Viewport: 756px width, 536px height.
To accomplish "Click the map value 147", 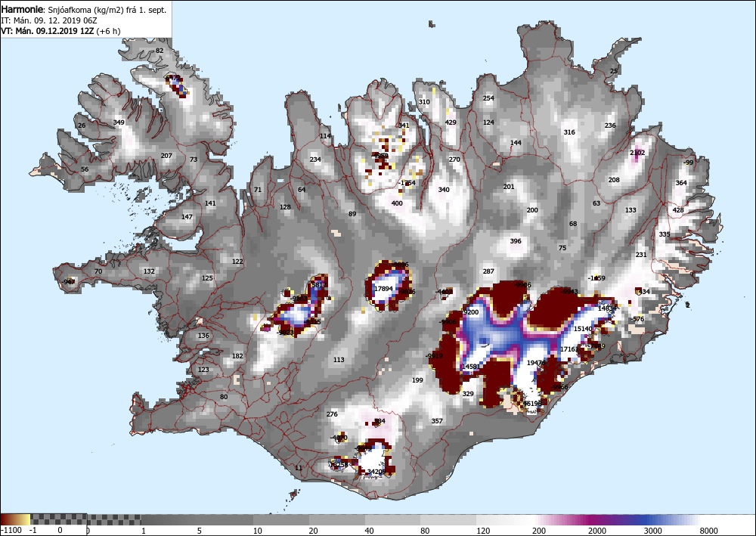I will [x=187, y=217].
